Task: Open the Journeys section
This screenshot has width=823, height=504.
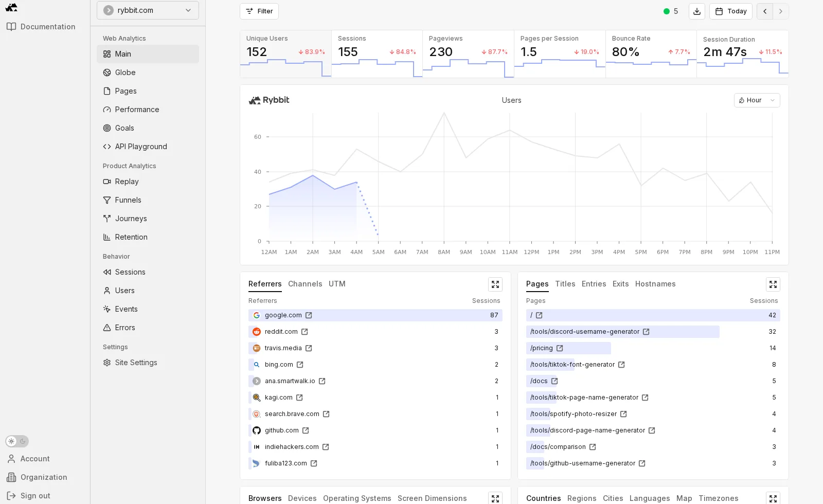Action: [x=148, y=219]
